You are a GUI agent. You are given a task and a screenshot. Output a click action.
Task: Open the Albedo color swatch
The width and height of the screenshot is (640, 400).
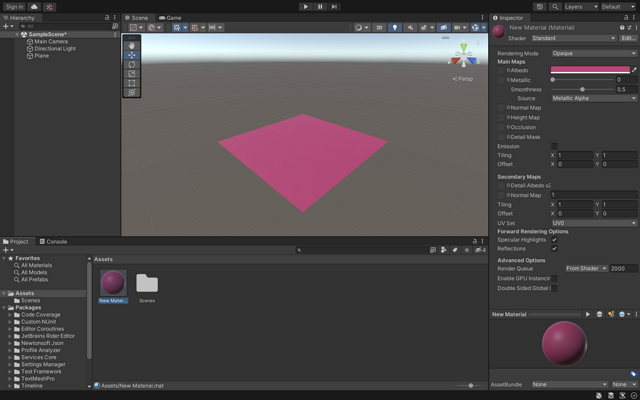590,70
